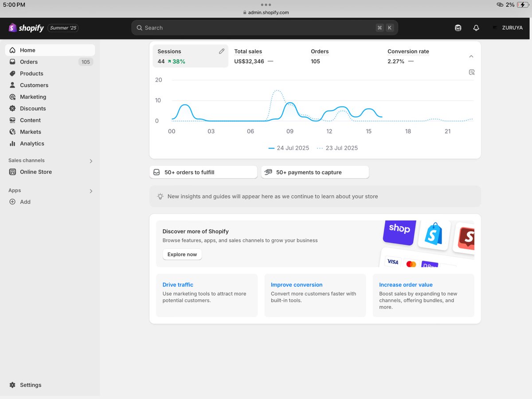Open Content in sidebar
532x399 pixels.
50,120
